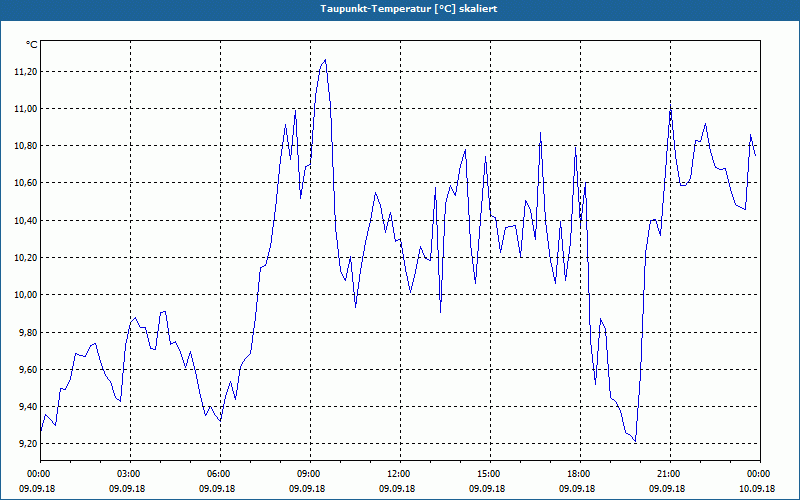Image resolution: width=800 pixels, height=500 pixels.
Task: Click the highest peak of the blue curve
Action: point(325,60)
